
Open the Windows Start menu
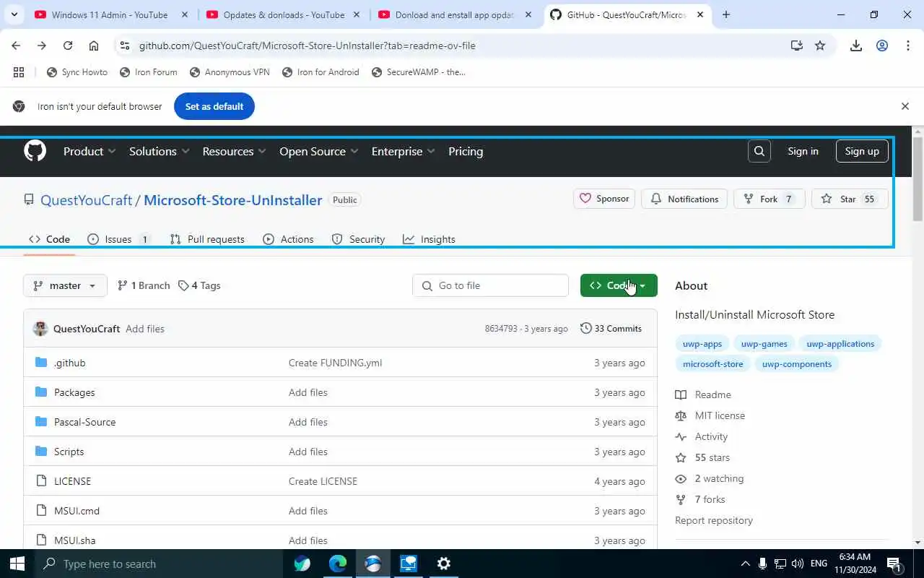17,564
